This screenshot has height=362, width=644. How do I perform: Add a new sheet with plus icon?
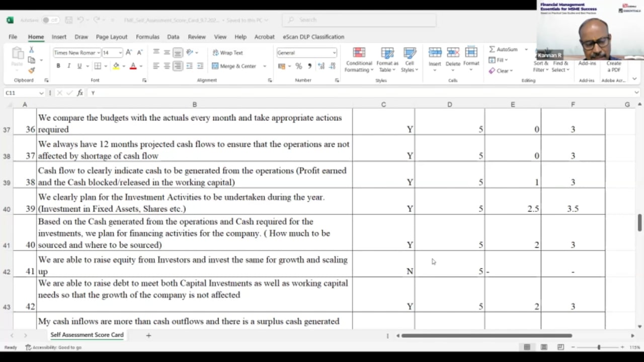pos(148,335)
